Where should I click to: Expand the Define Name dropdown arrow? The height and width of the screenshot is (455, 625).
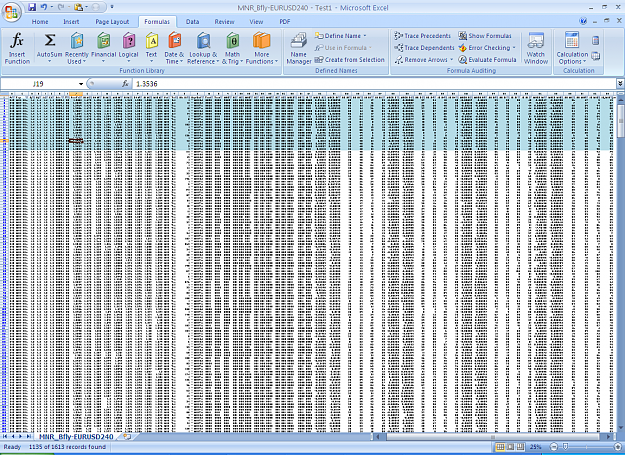click(x=365, y=36)
